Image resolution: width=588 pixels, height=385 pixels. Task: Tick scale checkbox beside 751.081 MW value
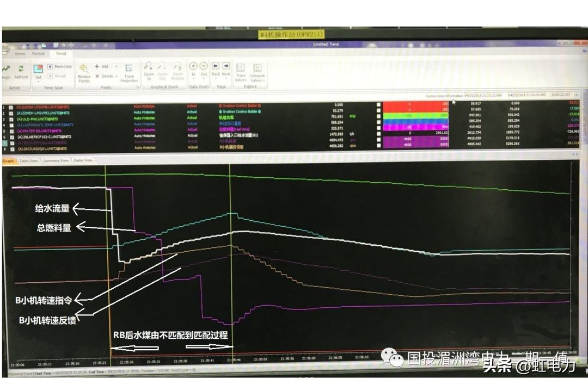(378, 116)
